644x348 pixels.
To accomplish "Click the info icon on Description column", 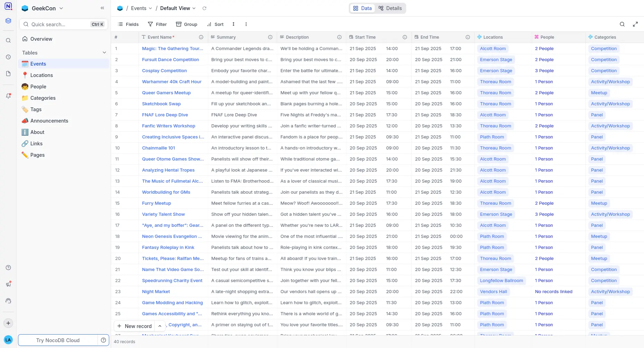I will [x=339, y=37].
